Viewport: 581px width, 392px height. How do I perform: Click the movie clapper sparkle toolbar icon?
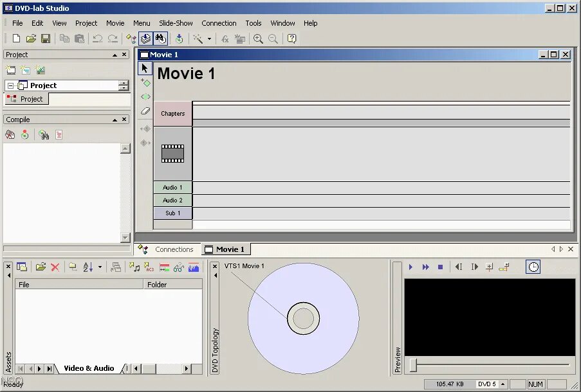point(240,39)
